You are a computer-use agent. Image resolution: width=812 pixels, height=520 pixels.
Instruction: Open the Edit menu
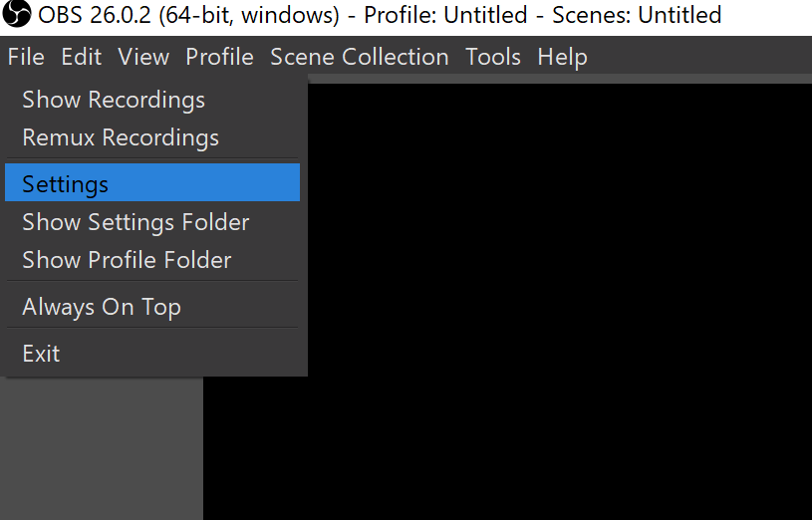pyautogui.click(x=81, y=57)
